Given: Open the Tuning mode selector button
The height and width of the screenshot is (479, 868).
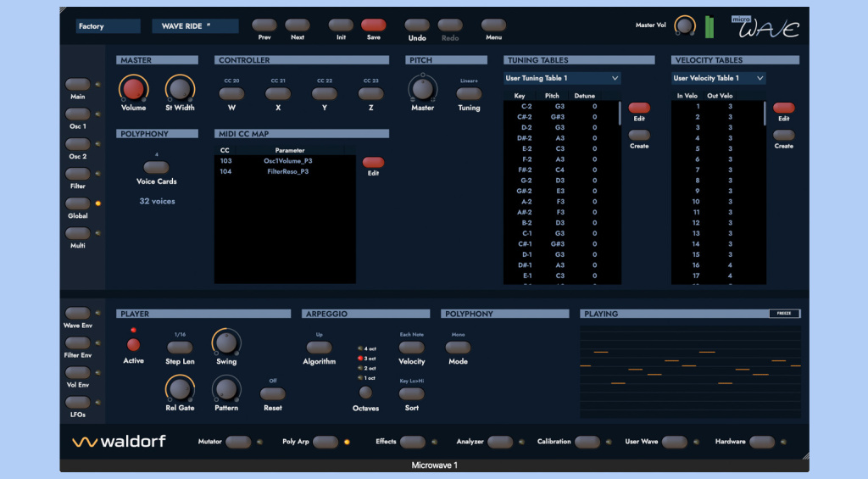Looking at the screenshot, I should (x=469, y=93).
